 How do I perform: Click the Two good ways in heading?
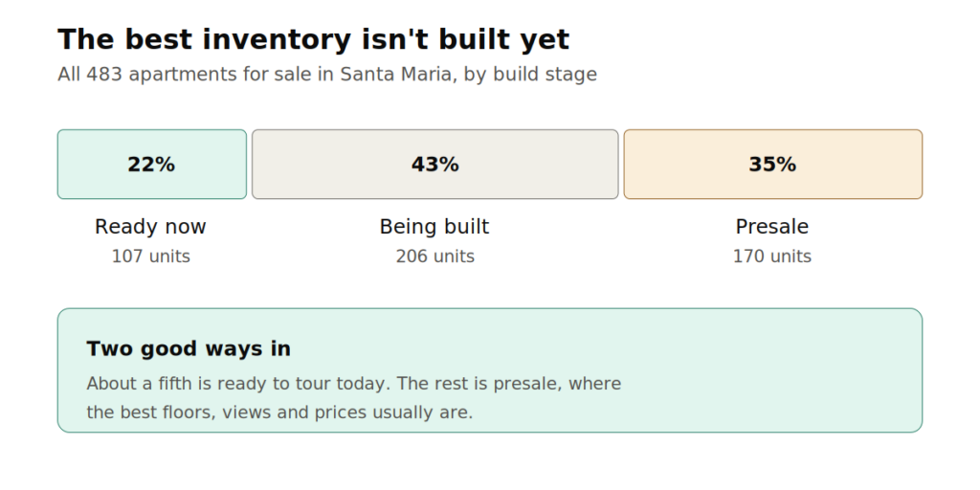coord(189,348)
